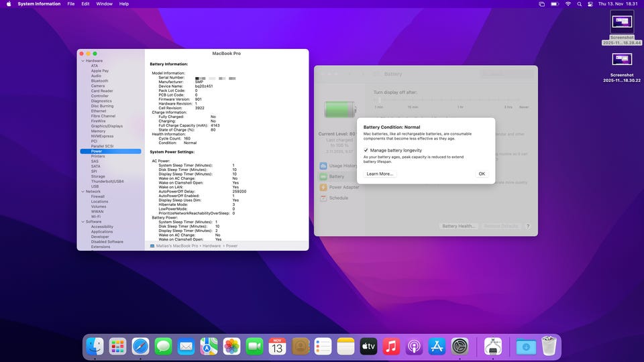
Task: Open the Music app icon
Action: pos(391,346)
